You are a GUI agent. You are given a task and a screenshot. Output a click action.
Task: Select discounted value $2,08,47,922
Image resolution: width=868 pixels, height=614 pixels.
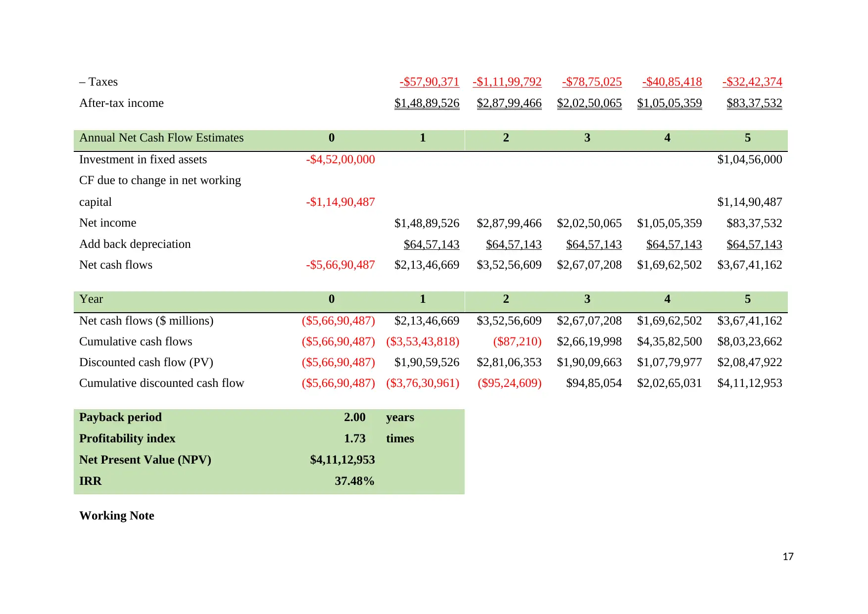[x=750, y=362]
